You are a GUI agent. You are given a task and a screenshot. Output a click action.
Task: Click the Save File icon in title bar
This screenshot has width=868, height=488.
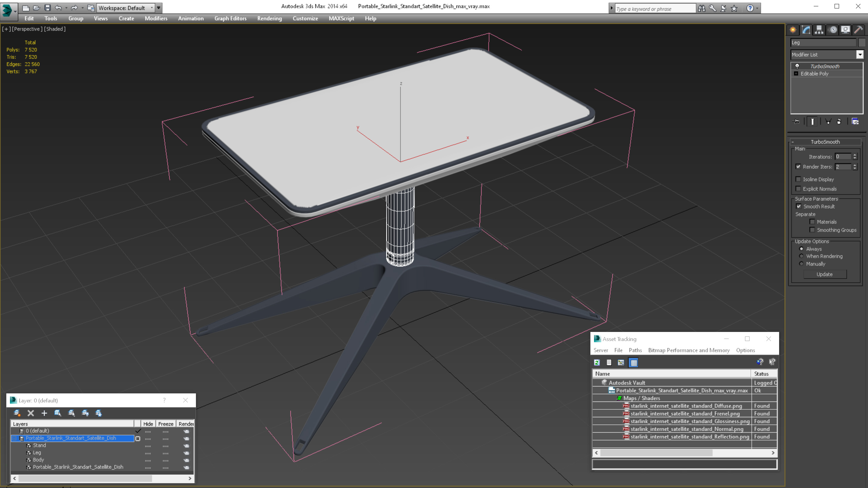(x=48, y=8)
